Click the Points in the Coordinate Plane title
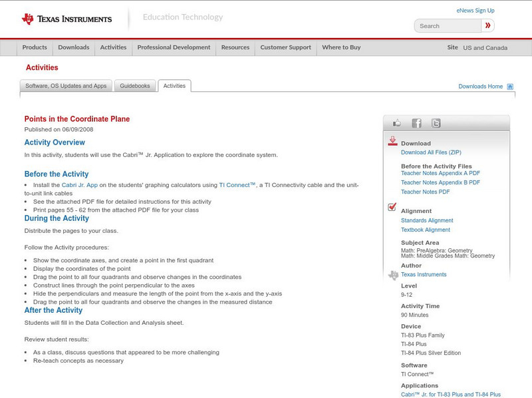 (x=77, y=119)
